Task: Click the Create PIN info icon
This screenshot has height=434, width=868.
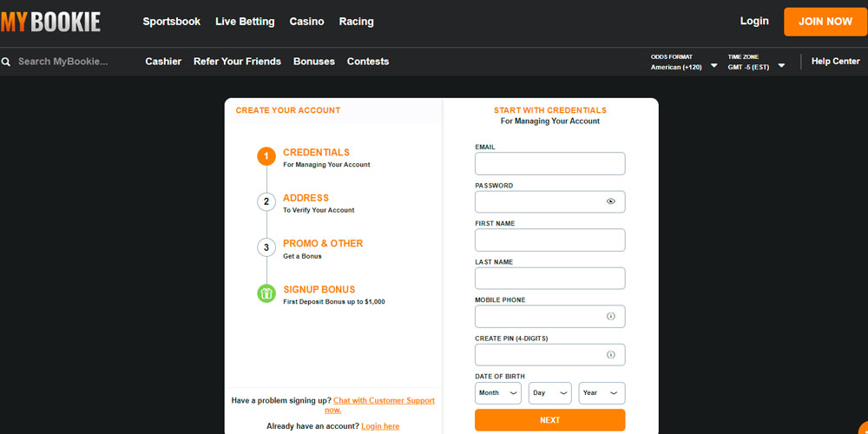Action: point(610,355)
